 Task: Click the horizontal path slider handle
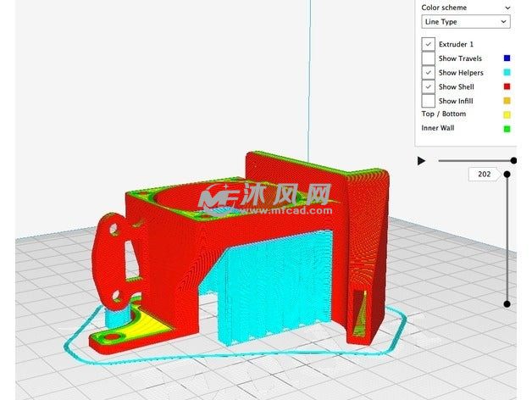click(x=513, y=160)
